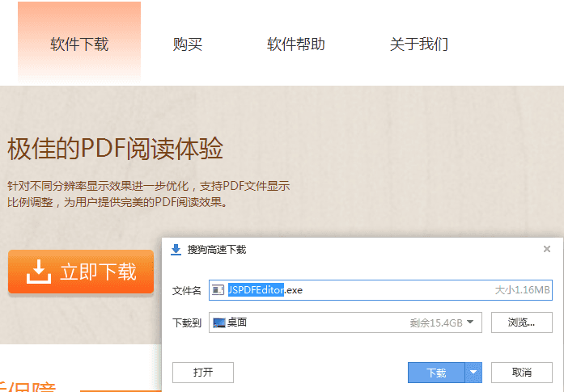Click the 打开 button
The height and width of the screenshot is (392, 564).
tap(203, 373)
